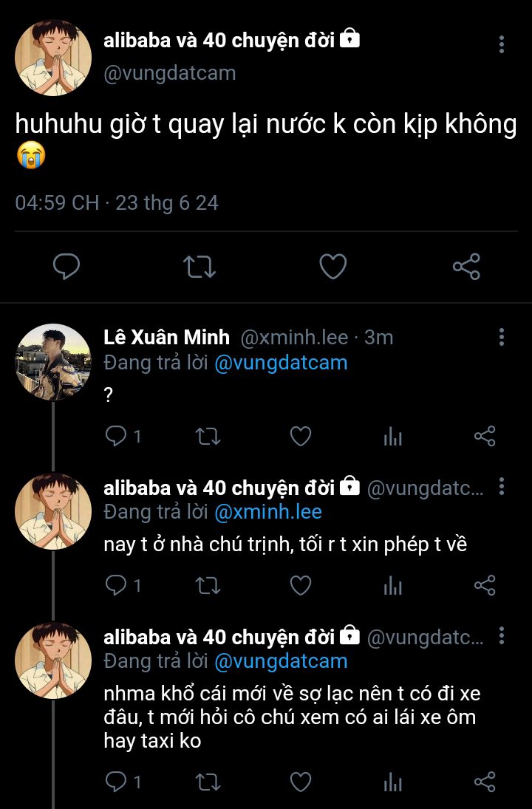View analytics for the 'nhà chú trịnh' reply

392,586
